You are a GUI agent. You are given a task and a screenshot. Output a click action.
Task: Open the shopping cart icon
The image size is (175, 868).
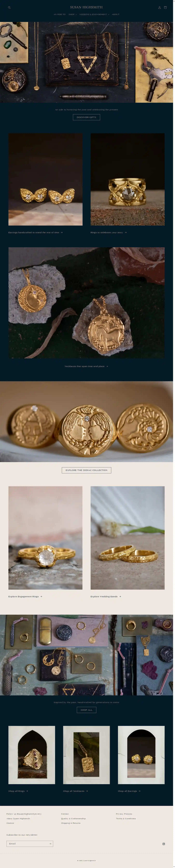[x=165, y=7]
